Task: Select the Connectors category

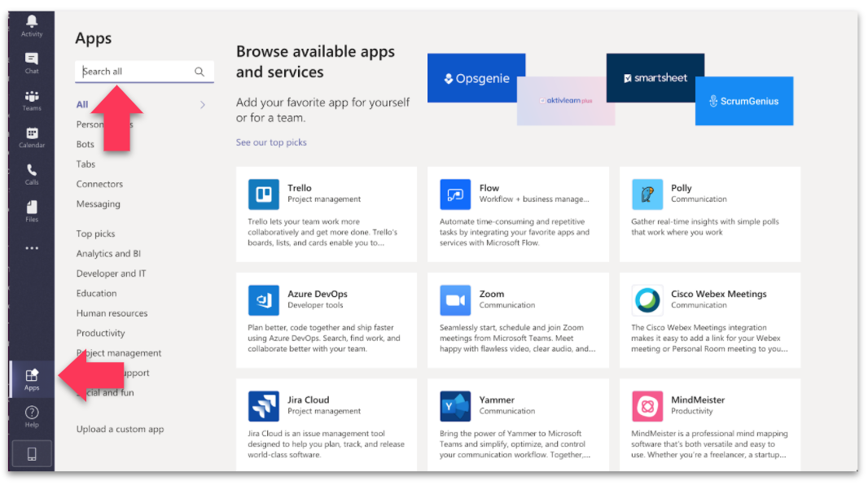Action: tap(99, 185)
